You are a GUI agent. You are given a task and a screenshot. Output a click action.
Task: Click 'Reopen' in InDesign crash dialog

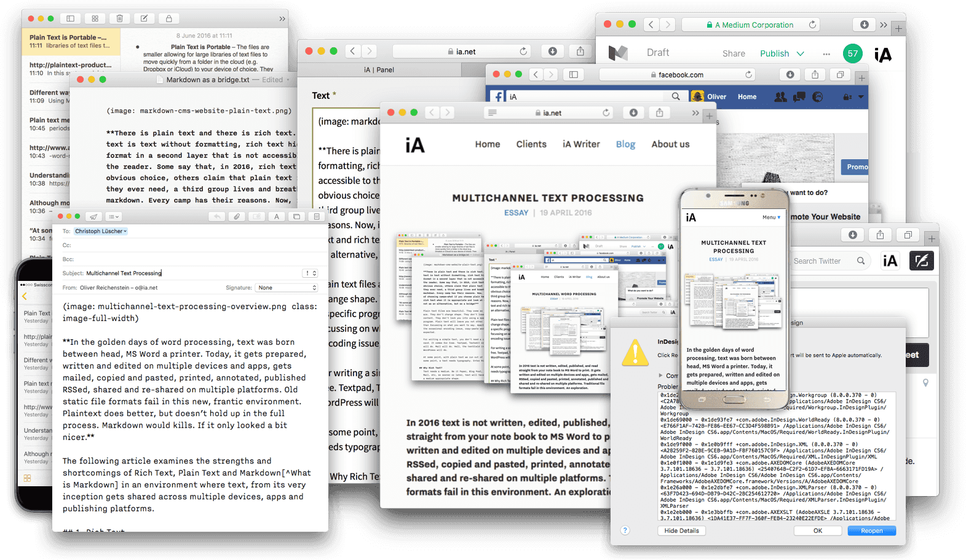coord(872,530)
